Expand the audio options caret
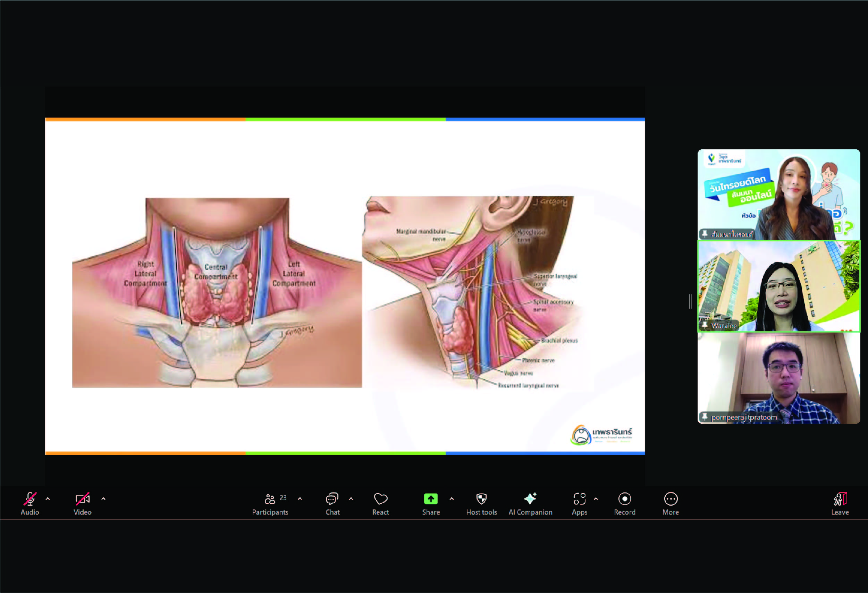Screen dimensions: 868x593 48,499
